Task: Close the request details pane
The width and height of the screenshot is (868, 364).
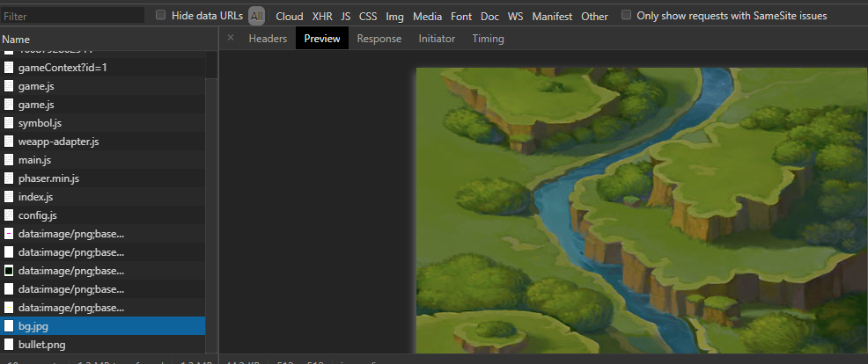Action: click(231, 38)
